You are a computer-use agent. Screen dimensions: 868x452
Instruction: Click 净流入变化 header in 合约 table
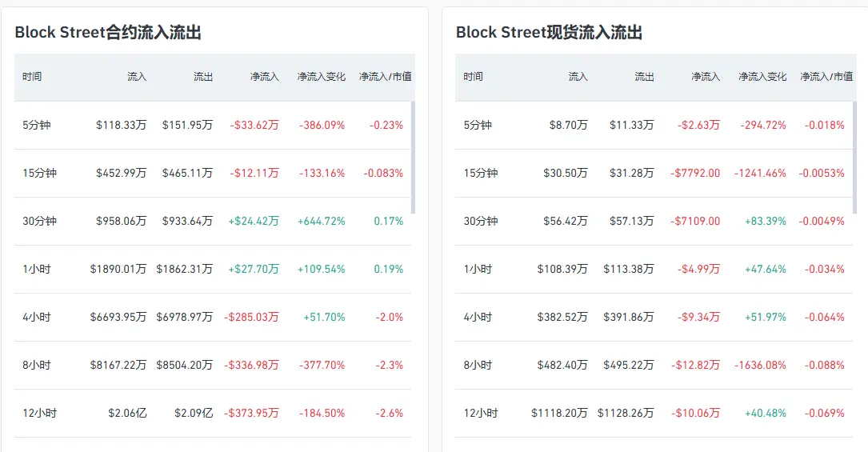click(321, 76)
